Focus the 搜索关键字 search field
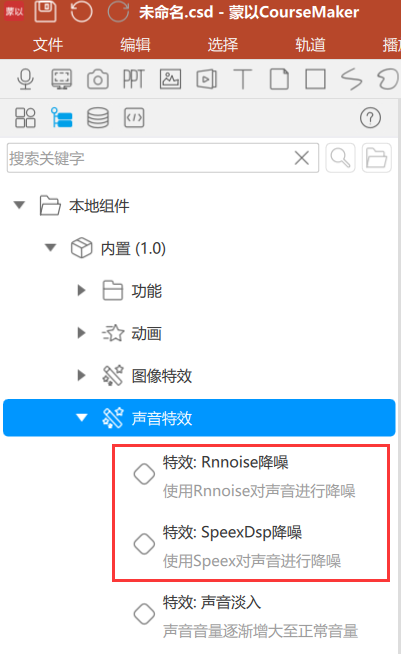The height and width of the screenshot is (654, 401). coord(150,158)
